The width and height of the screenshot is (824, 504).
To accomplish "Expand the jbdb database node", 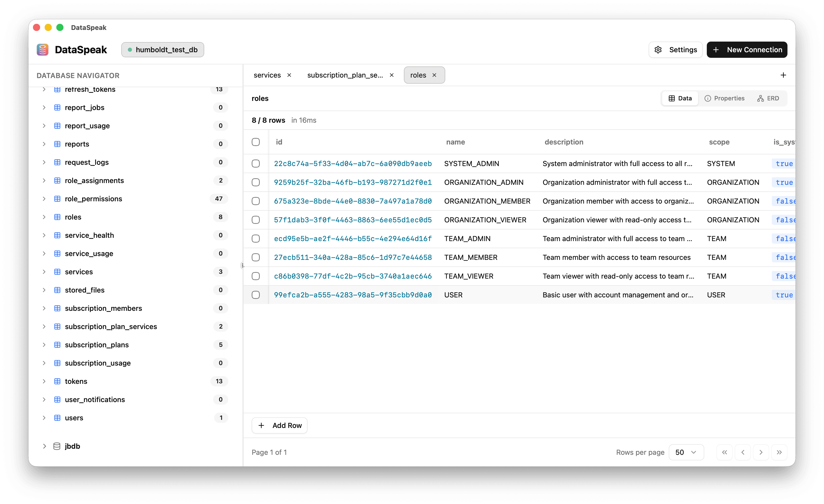I will coord(44,446).
